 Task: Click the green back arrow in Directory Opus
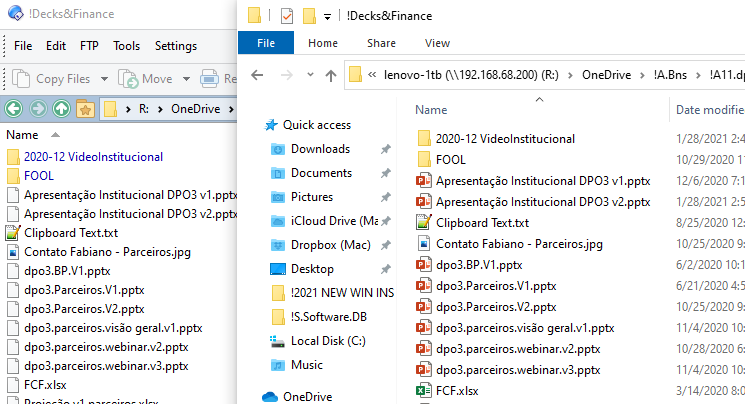pyautogui.click(x=14, y=108)
